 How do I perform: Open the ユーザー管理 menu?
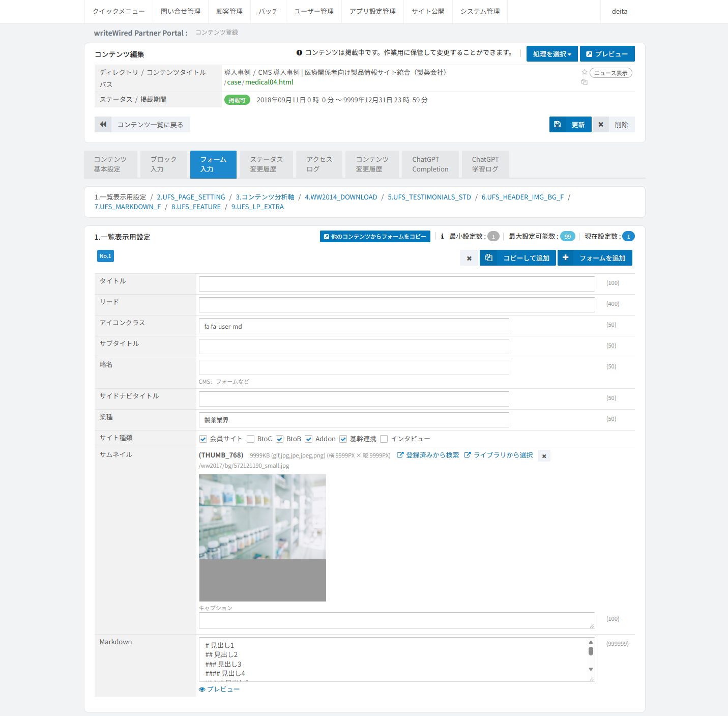(x=313, y=11)
